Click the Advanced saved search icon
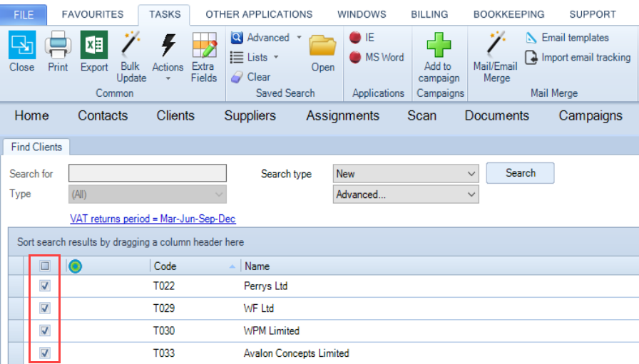The height and width of the screenshot is (364, 639). [237, 38]
